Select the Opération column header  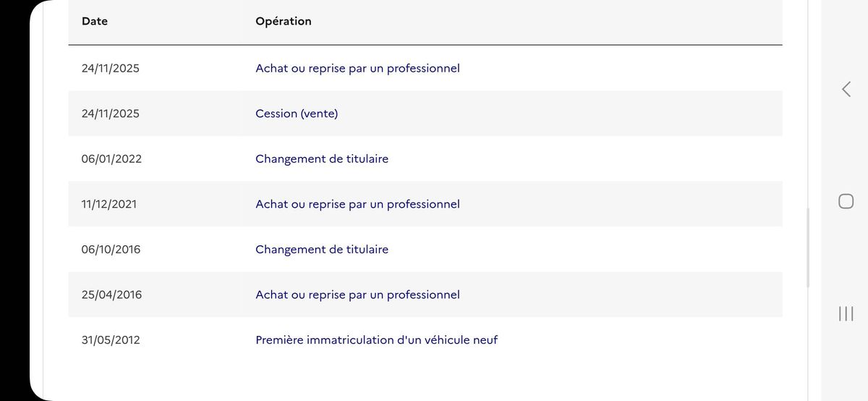[x=284, y=22]
